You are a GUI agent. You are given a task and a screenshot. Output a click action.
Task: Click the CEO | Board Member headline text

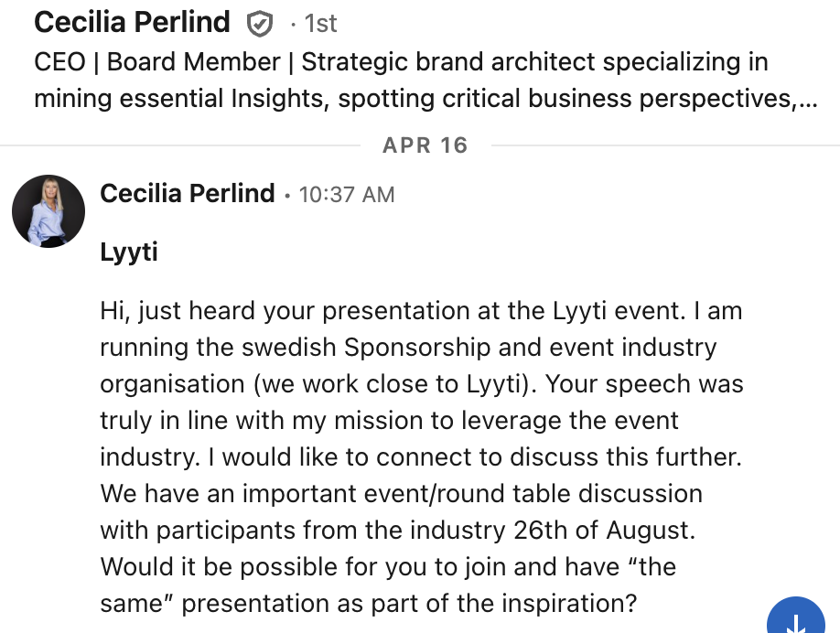(x=157, y=62)
